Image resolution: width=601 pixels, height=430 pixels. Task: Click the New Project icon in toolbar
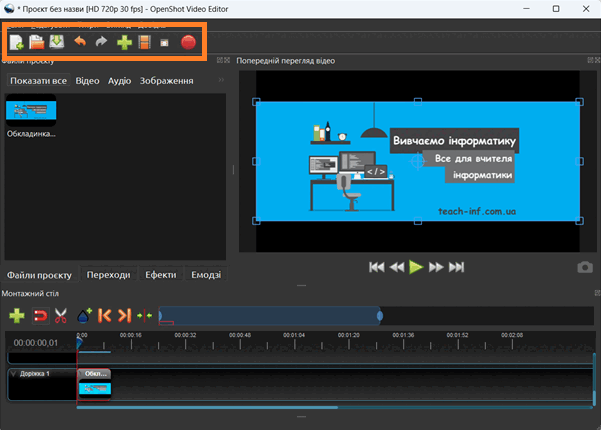[x=16, y=42]
